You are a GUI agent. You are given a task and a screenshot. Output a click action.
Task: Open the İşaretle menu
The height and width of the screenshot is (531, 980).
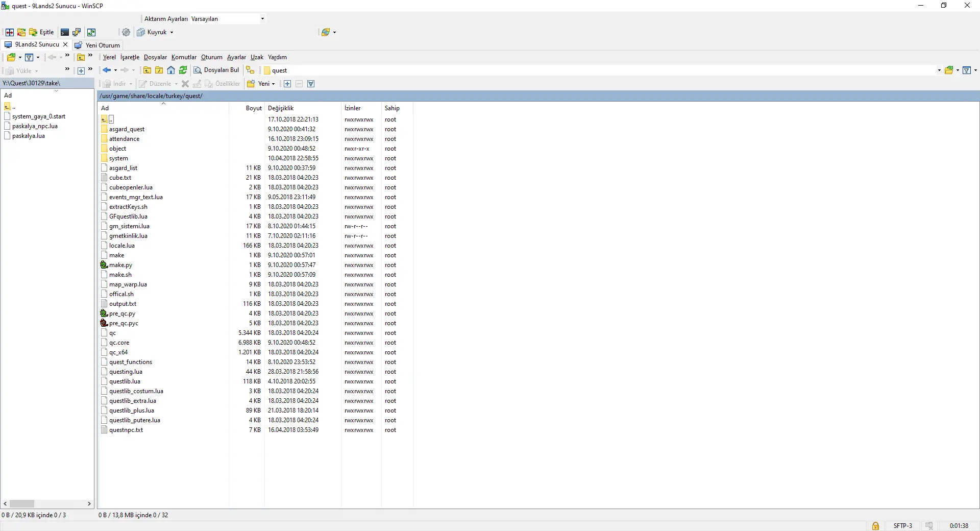coord(130,57)
